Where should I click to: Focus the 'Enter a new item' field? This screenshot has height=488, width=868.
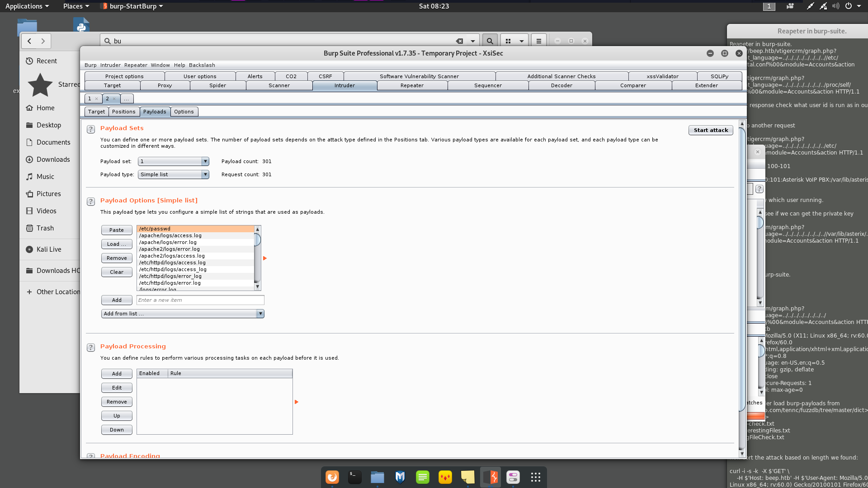(200, 300)
